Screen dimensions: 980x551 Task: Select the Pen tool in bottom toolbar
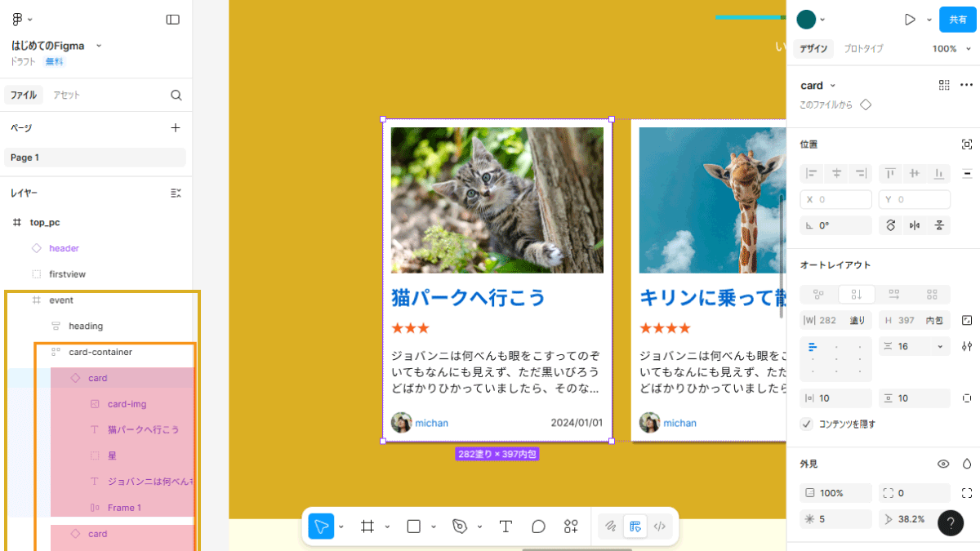460,527
